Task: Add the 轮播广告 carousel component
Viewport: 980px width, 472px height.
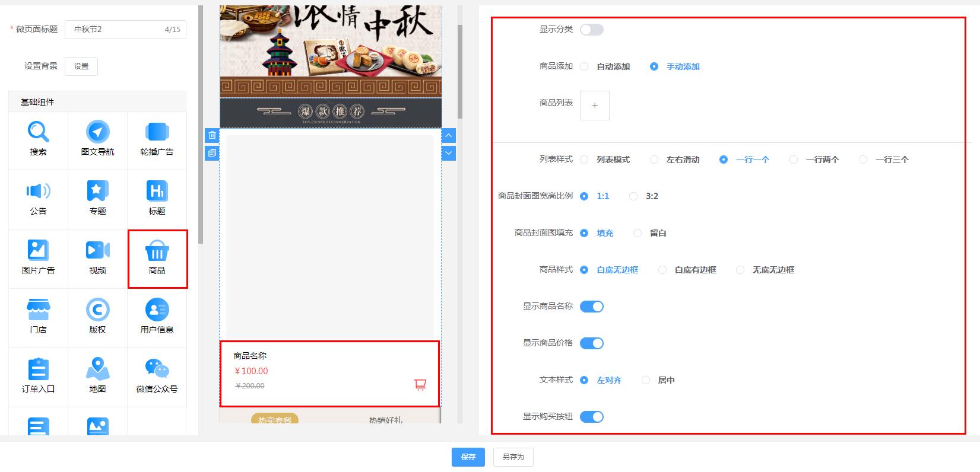Action: [157, 141]
